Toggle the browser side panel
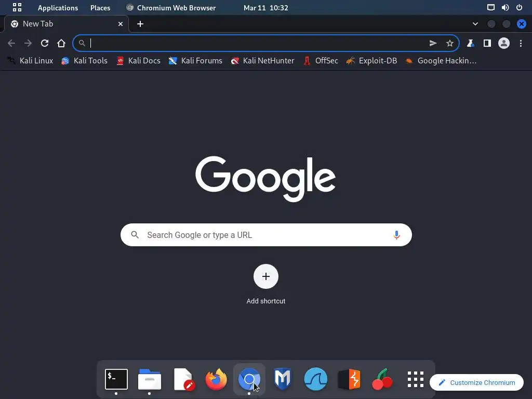This screenshot has height=399, width=532. pos(487,43)
